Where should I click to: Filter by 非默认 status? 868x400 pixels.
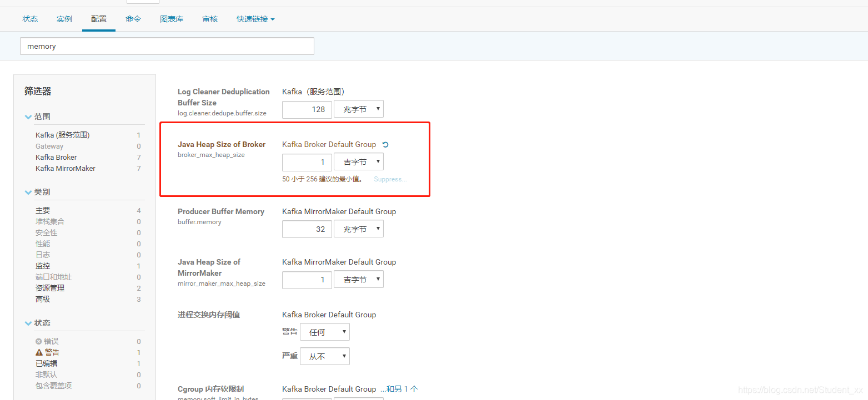pyautogui.click(x=46, y=374)
